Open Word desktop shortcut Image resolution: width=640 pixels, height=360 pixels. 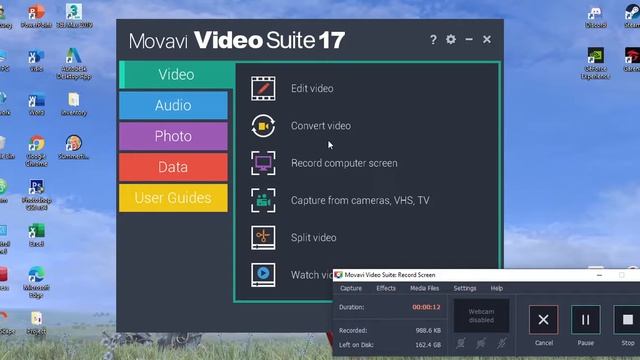point(36,104)
